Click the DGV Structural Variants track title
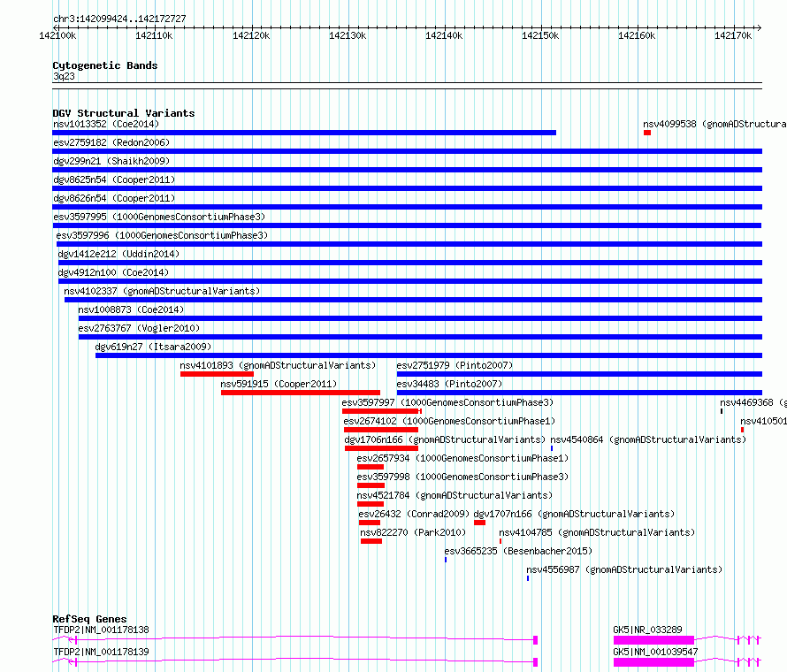The image size is (787, 672). click(124, 113)
